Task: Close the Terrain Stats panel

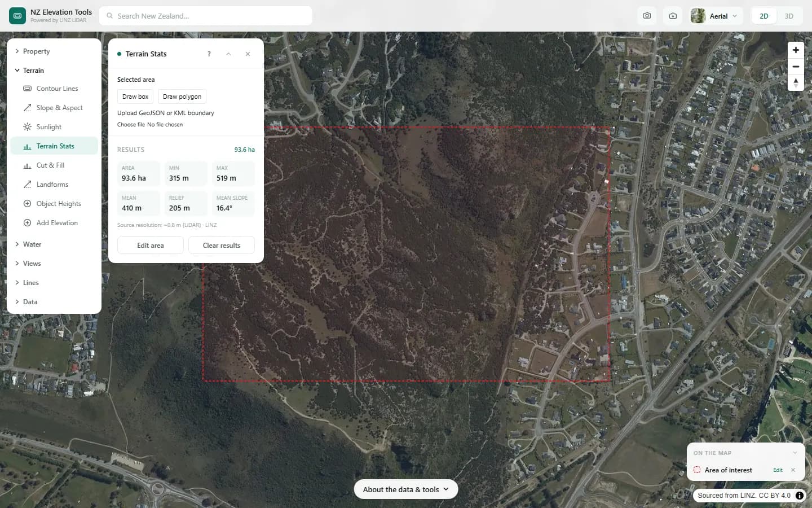Action: pos(248,54)
